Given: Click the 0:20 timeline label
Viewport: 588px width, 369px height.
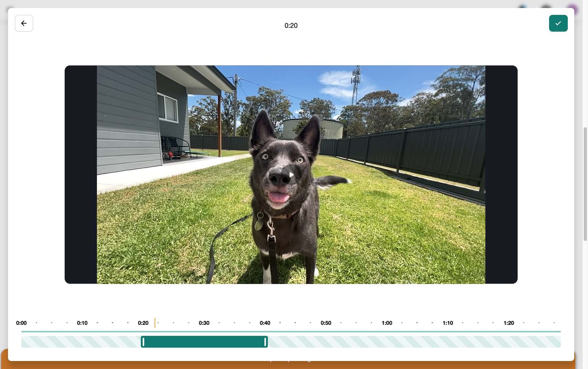Looking at the screenshot, I should 143,323.
